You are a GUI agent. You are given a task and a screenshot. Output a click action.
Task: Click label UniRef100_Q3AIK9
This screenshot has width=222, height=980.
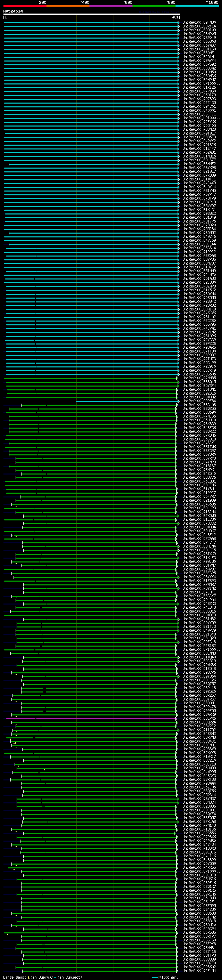(x=199, y=309)
